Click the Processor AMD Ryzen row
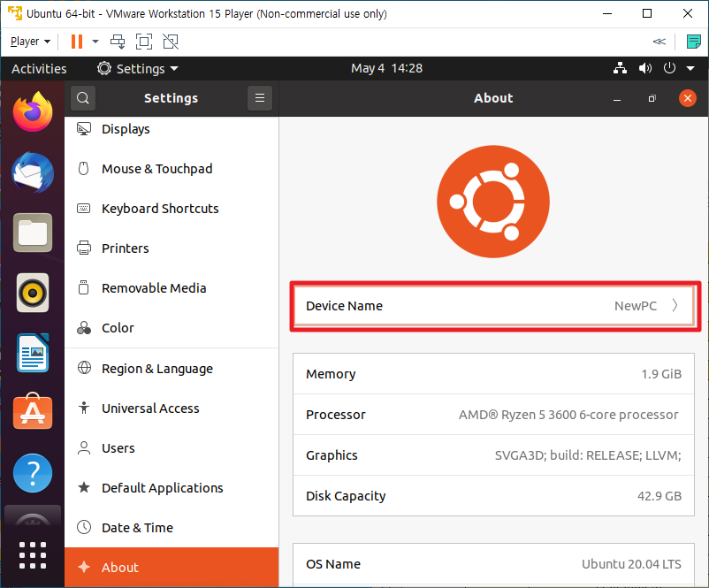 [x=494, y=415]
